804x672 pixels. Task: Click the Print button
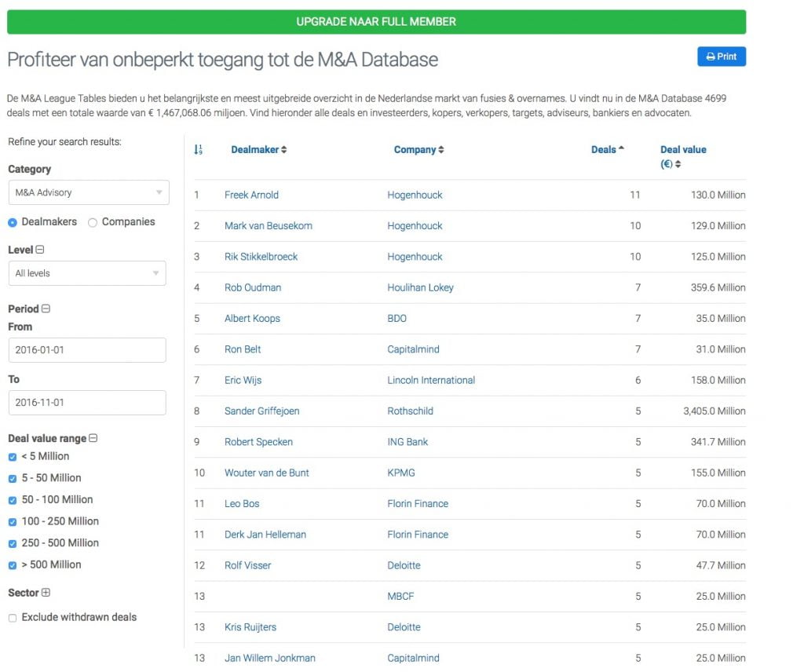(x=721, y=57)
